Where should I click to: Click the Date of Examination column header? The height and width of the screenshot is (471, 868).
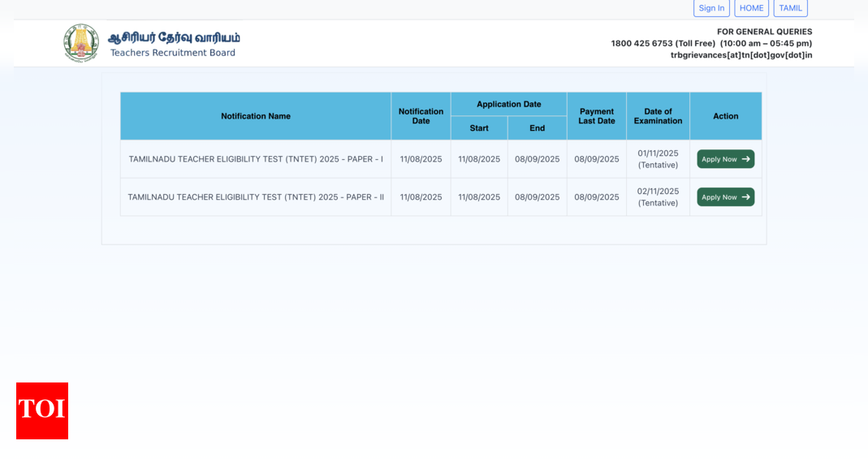(x=658, y=116)
